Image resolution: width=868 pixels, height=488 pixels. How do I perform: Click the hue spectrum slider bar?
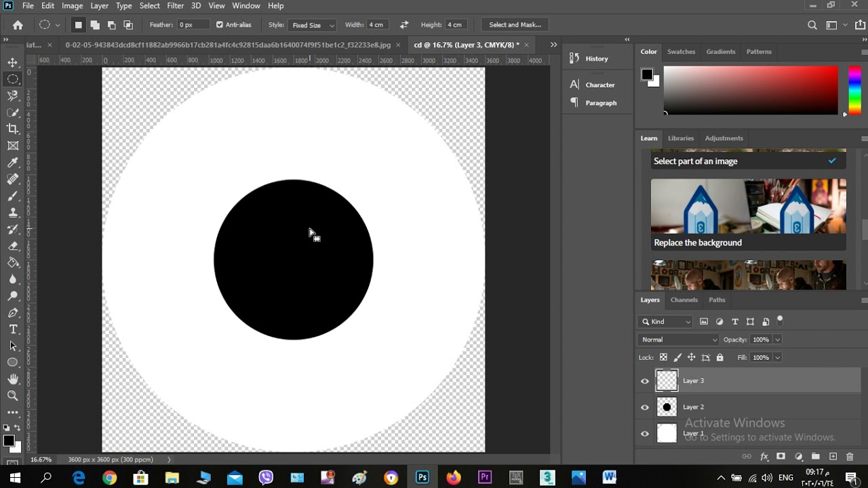tap(855, 90)
